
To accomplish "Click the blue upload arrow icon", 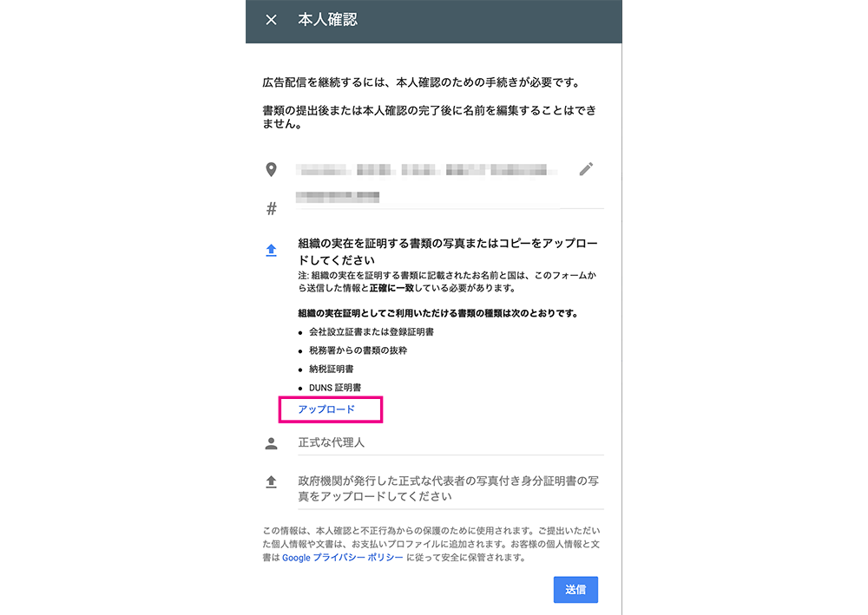I will tap(271, 250).
